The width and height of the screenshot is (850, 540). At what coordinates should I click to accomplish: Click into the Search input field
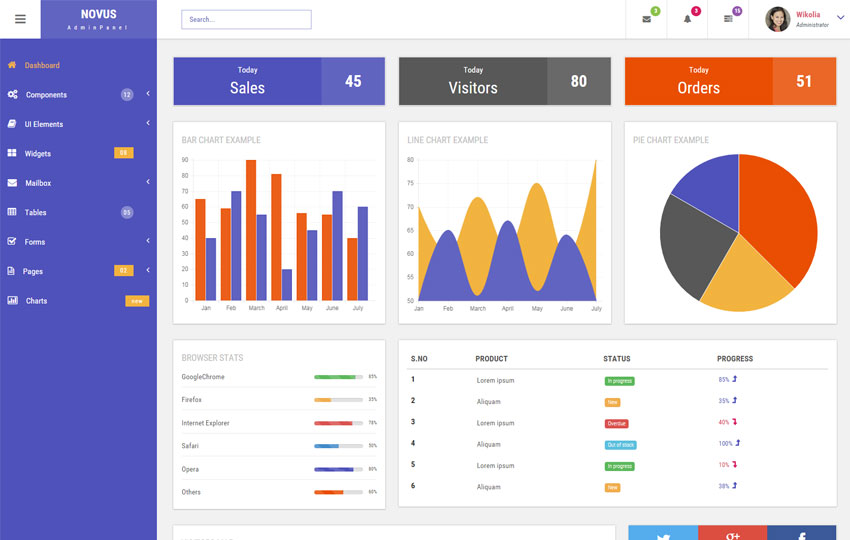pyautogui.click(x=246, y=19)
